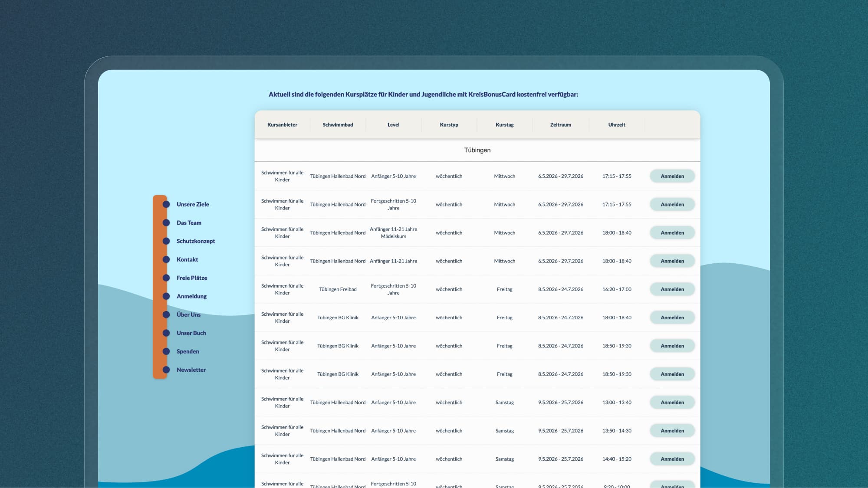Click the dot beside Unsere Ziele

point(166,204)
